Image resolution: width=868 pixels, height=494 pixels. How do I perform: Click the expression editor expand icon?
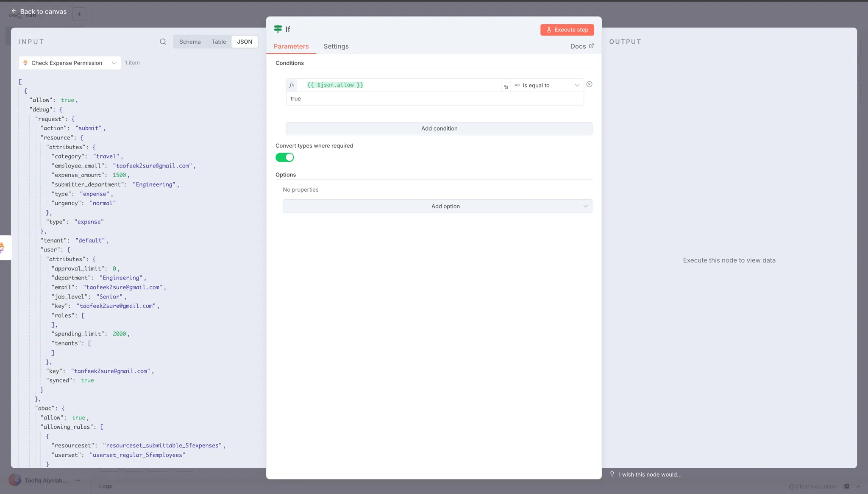point(506,87)
